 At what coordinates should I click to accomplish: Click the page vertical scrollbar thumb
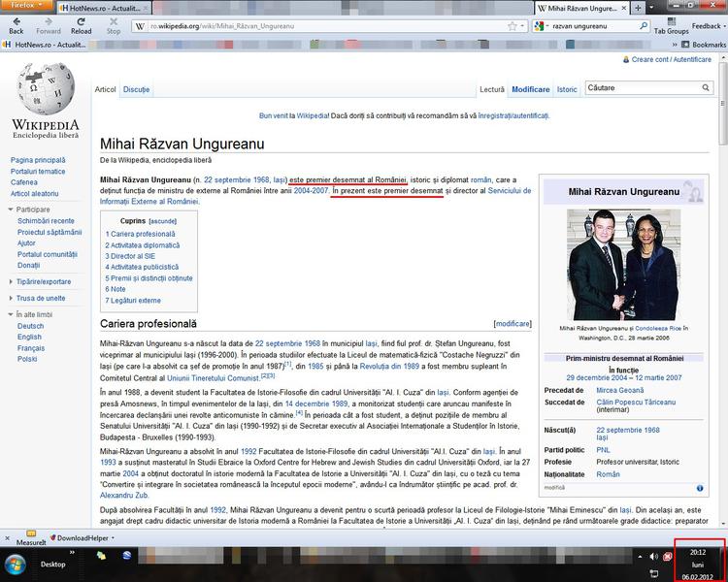click(723, 104)
